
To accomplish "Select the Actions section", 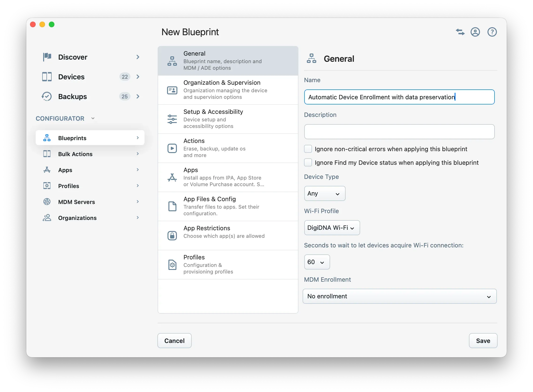I will 228,148.
